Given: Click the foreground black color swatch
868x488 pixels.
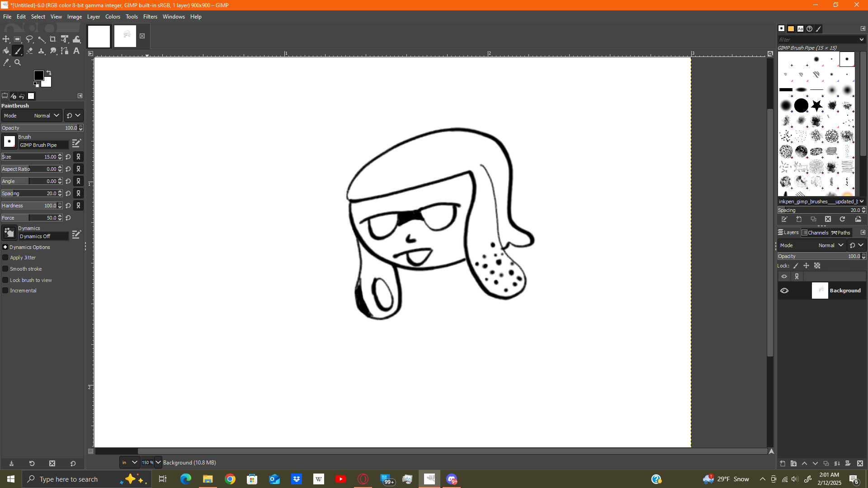Looking at the screenshot, I should (x=38, y=75).
